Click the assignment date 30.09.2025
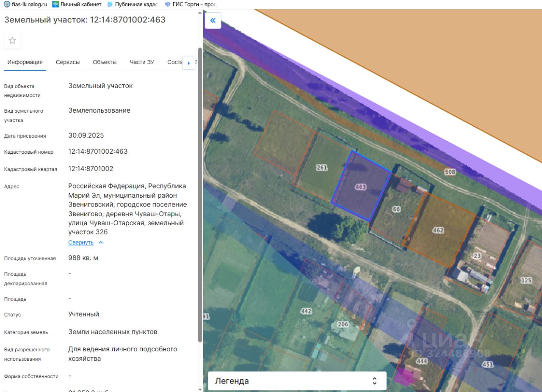 (86, 135)
